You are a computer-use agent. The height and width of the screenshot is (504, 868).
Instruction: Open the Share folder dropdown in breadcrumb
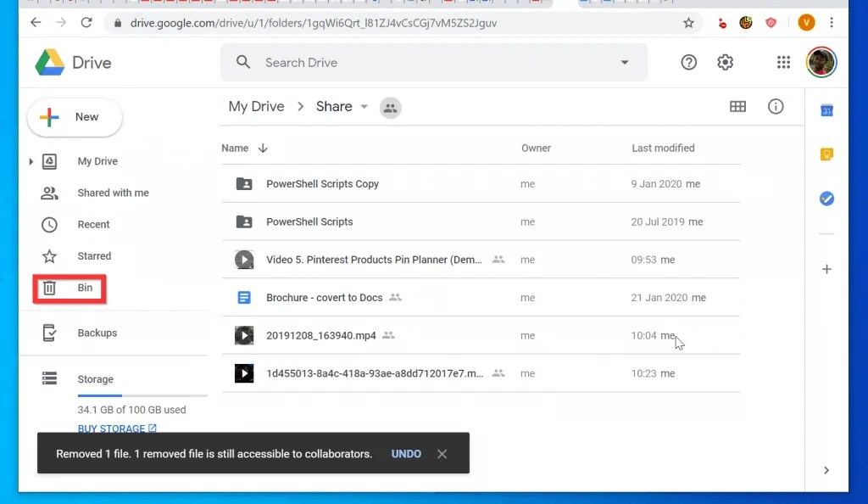click(364, 107)
